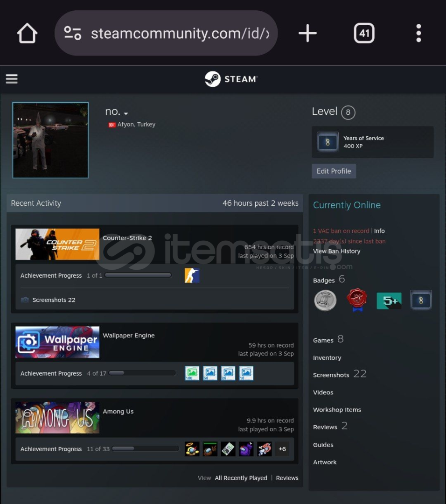This screenshot has width=446, height=504.
Task: Open VAC ban Info link
Action: [x=379, y=231]
